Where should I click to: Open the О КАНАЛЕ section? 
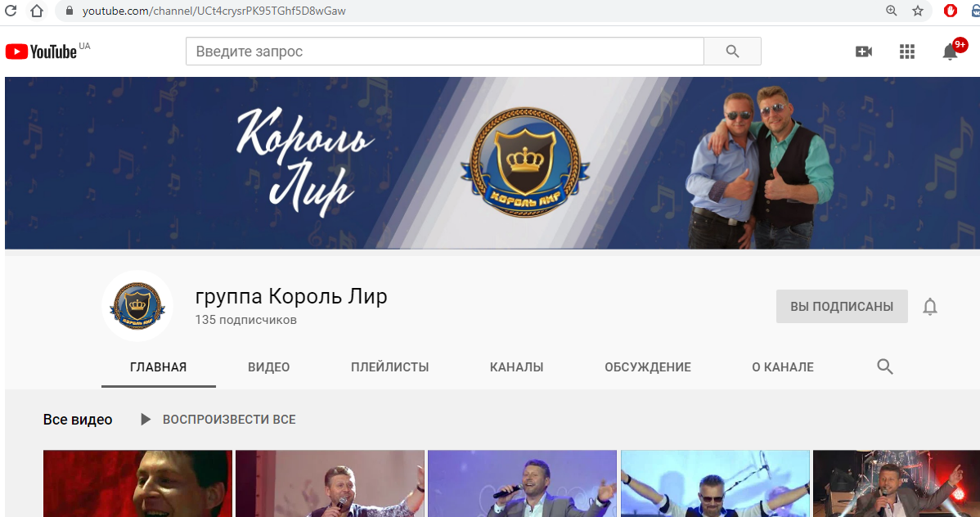782,366
